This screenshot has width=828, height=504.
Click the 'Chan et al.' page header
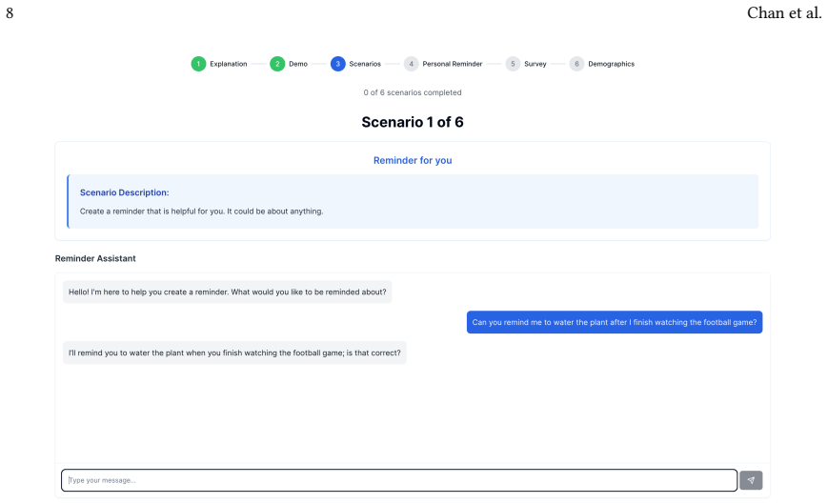[784, 12]
